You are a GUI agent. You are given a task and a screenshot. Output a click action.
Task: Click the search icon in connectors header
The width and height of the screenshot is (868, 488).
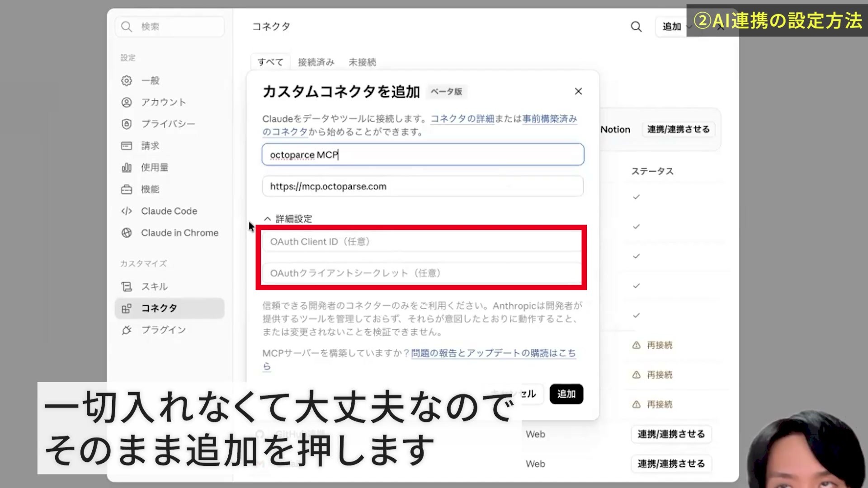636,27
